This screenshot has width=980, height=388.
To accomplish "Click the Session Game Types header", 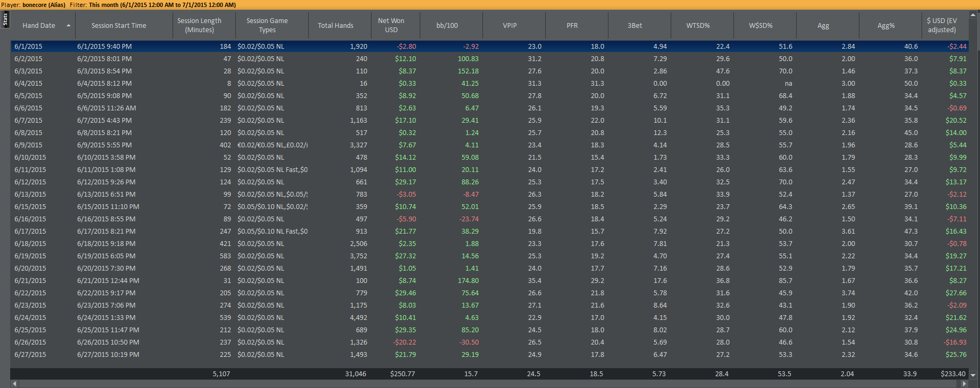I will point(267,25).
